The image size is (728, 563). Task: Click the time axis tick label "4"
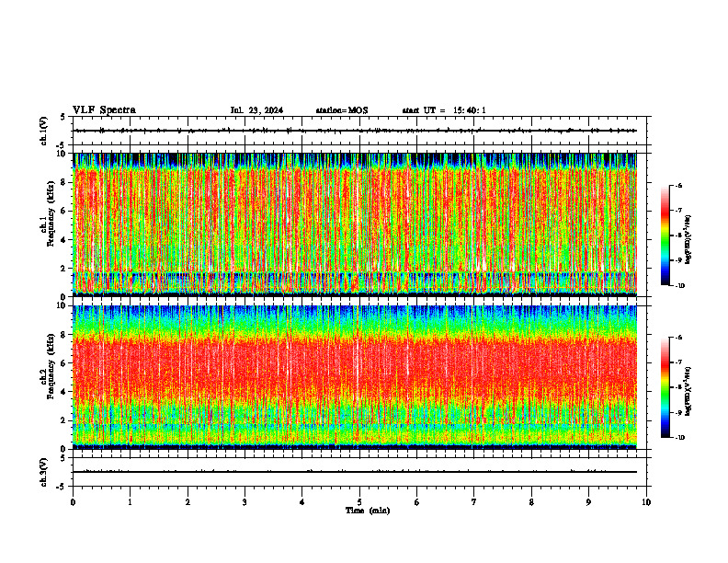point(302,502)
